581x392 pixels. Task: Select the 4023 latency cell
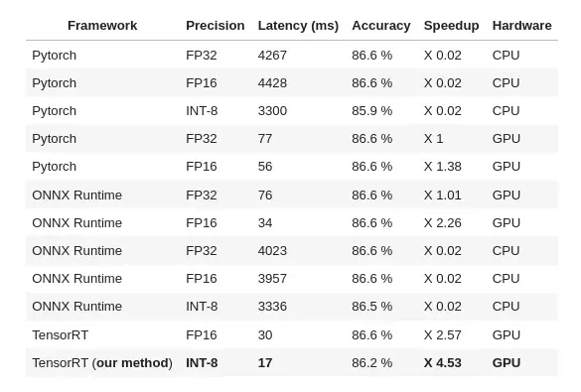[272, 251]
